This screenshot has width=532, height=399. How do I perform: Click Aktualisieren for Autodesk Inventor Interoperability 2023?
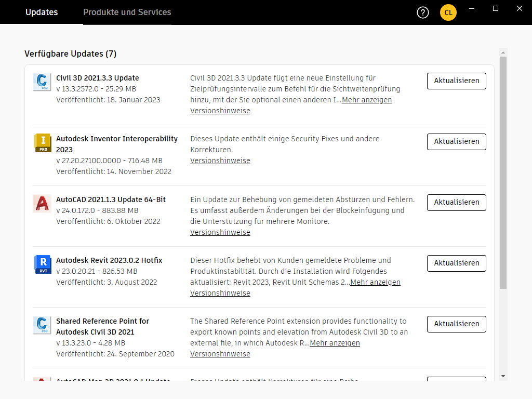(456, 141)
